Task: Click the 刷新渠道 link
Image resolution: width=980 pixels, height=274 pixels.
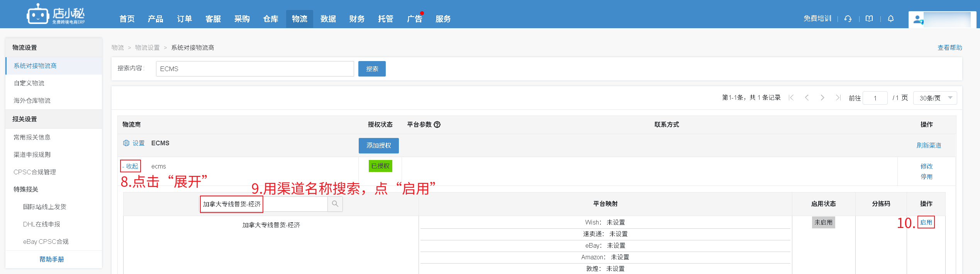Action: (929, 145)
